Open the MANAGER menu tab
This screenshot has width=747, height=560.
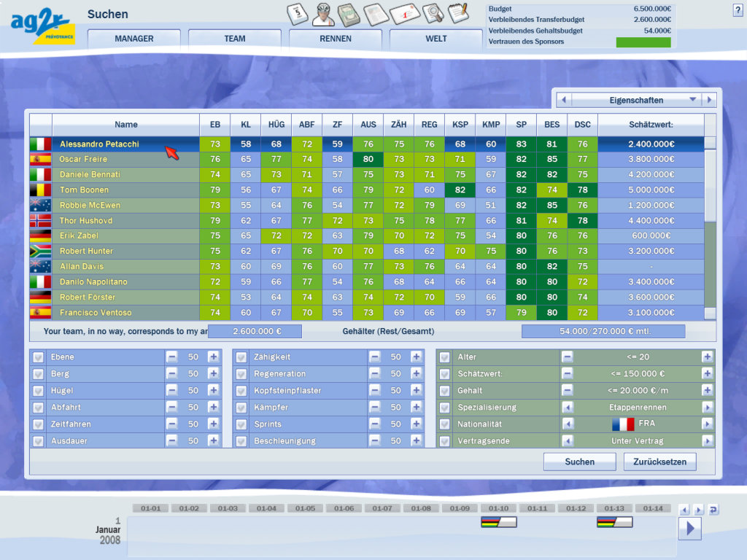pyautogui.click(x=134, y=39)
